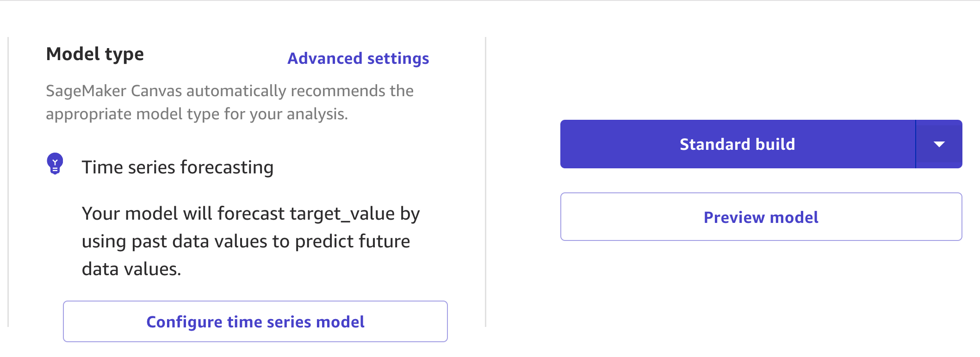The height and width of the screenshot is (357, 980).
Task: Click the word 'Standard' on the build button
Action: pos(714,144)
